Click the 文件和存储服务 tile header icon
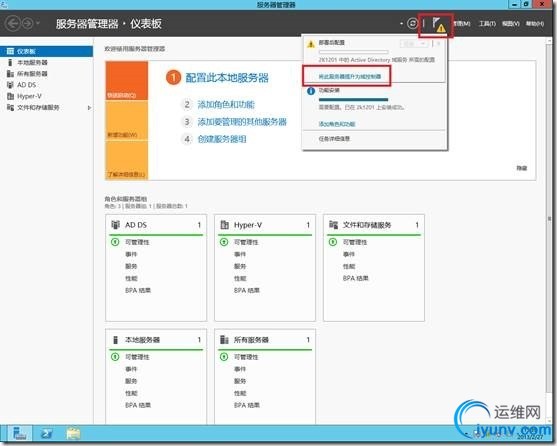The height and width of the screenshot is (446, 557). point(333,225)
